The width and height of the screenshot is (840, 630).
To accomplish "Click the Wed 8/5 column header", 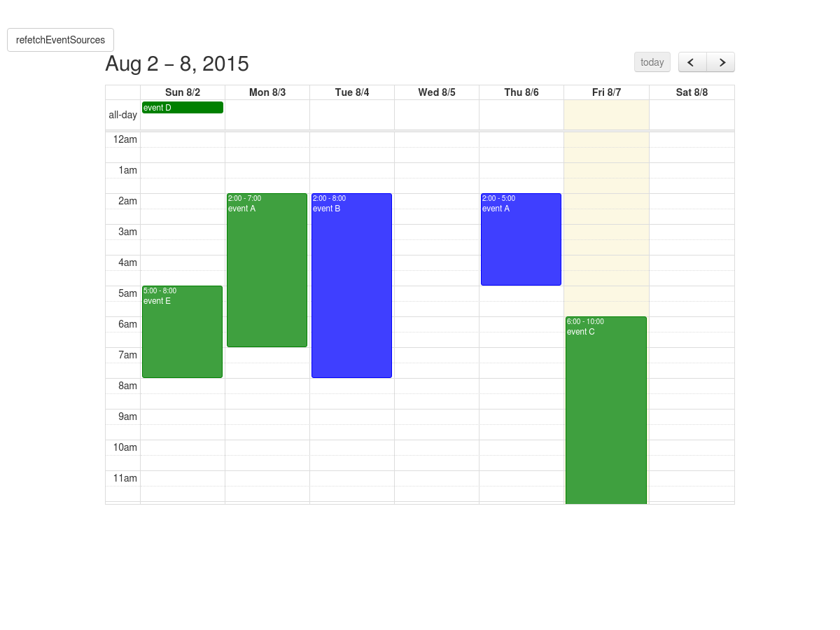I will point(437,92).
